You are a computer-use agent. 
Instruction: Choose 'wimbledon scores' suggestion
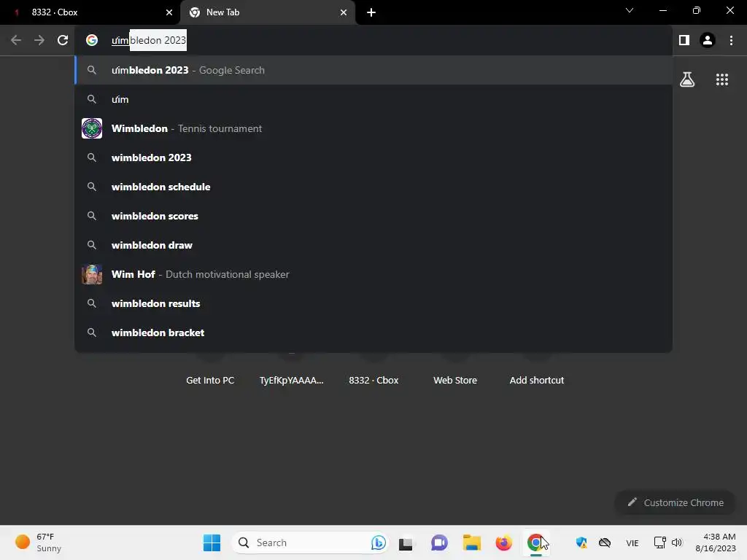(x=373, y=216)
